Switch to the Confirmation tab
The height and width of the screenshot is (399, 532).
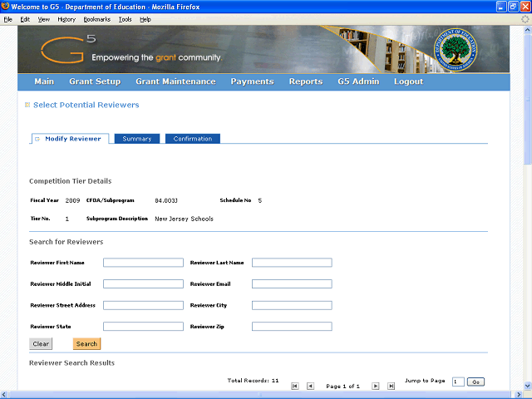tap(193, 139)
